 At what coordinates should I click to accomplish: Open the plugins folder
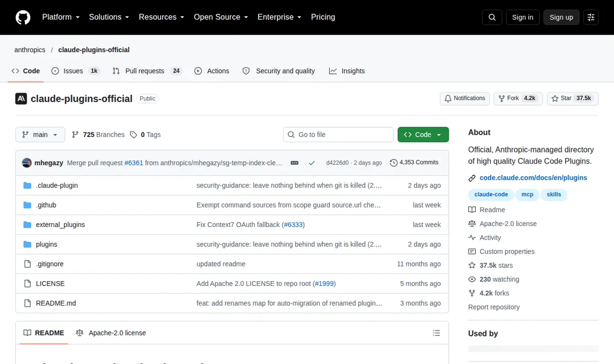pos(47,244)
